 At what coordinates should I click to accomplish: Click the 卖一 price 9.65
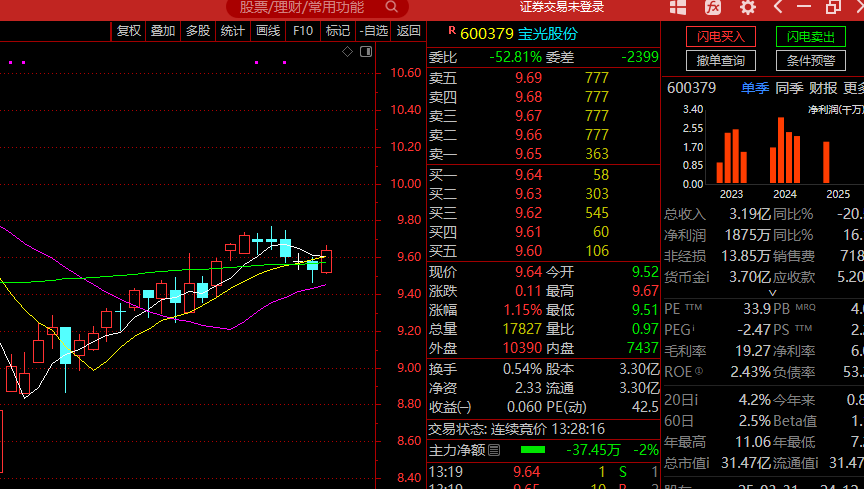tap(528, 154)
